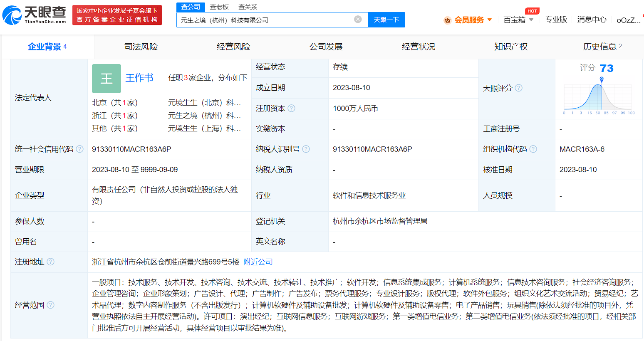Switch to the 查公司 search tab
The image size is (644, 341).
point(191,7)
